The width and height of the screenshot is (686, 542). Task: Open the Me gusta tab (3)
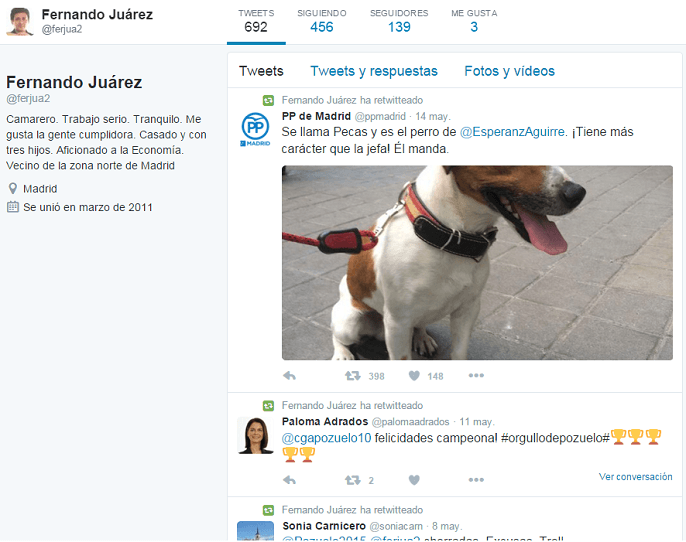pos(474,21)
